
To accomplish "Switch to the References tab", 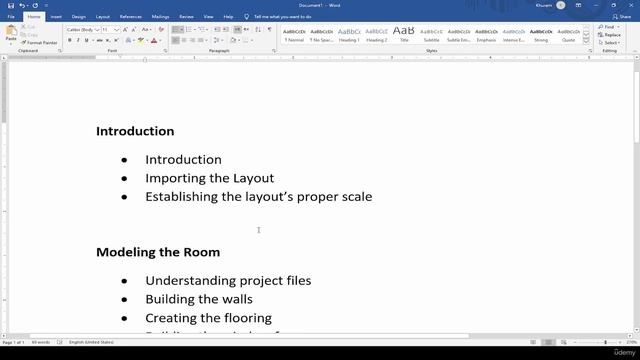I will [131, 17].
